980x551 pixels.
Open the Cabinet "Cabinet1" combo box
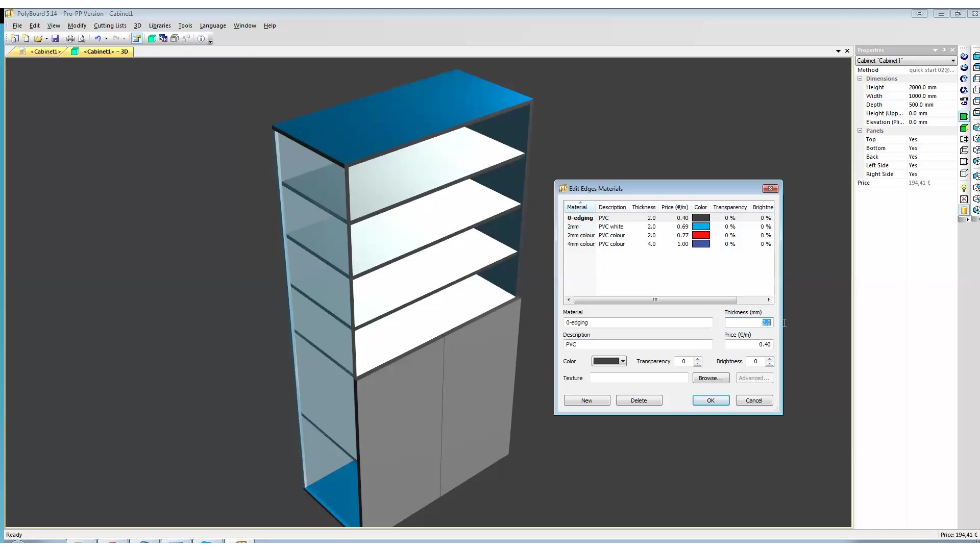[x=952, y=61]
